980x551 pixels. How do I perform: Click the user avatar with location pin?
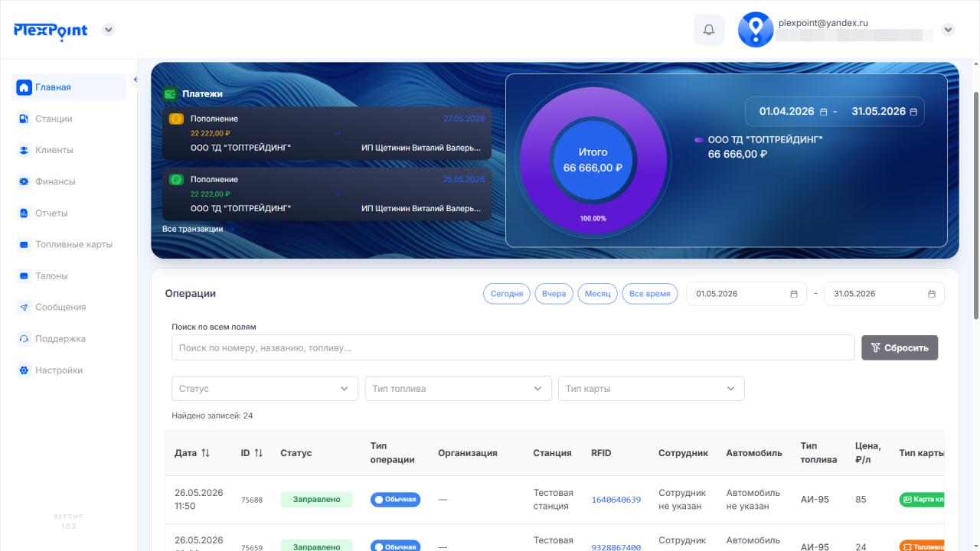click(756, 30)
